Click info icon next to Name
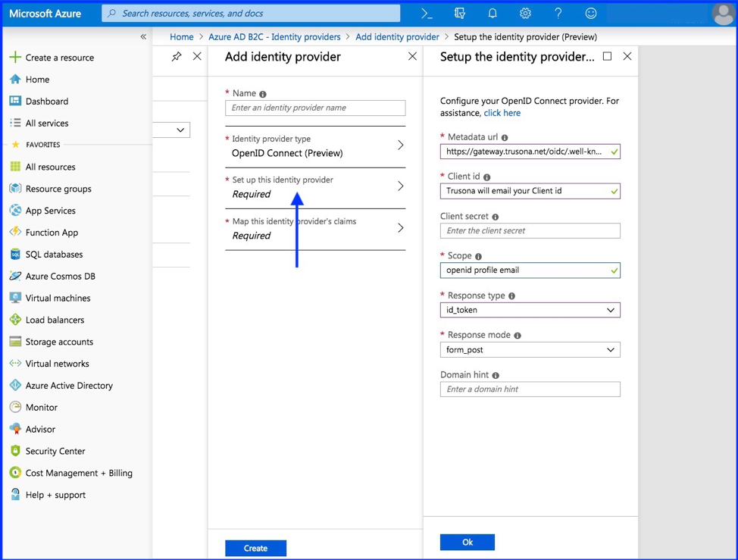Screen dimensions: 738x560 coord(263,94)
